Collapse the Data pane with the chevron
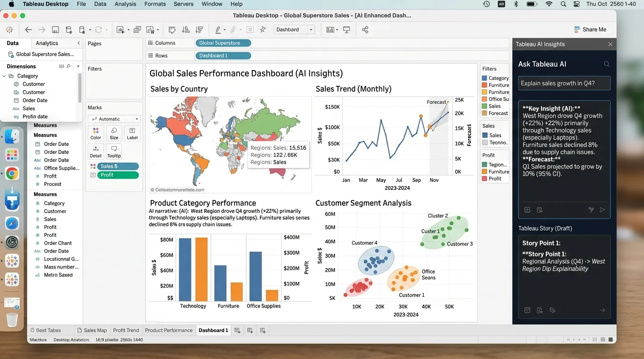Image resolution: width=644 pixels, height=359 pixels. coord(78,43)
